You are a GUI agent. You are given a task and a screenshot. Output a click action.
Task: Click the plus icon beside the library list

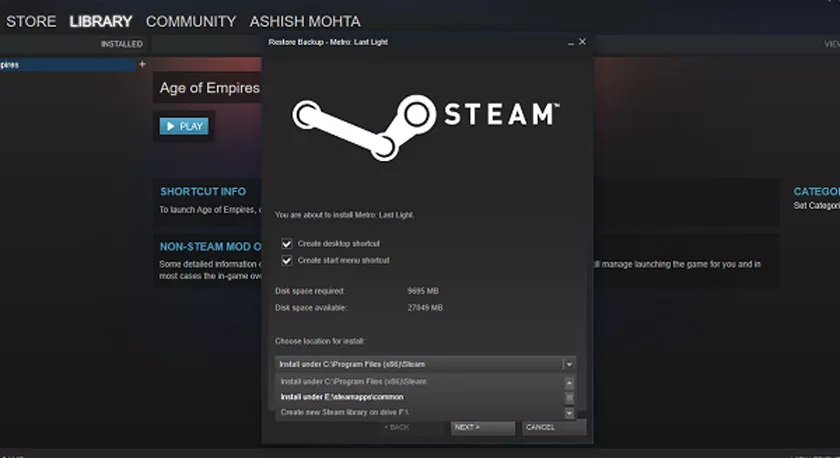point(142,64)
